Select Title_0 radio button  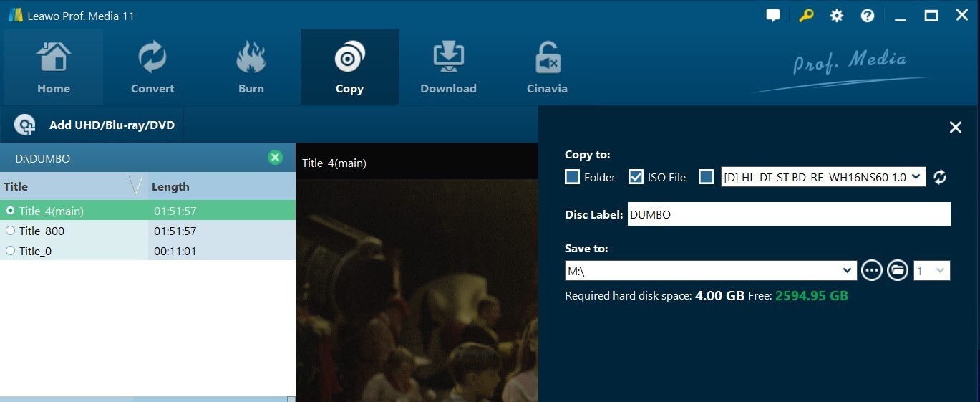[11, 251]
